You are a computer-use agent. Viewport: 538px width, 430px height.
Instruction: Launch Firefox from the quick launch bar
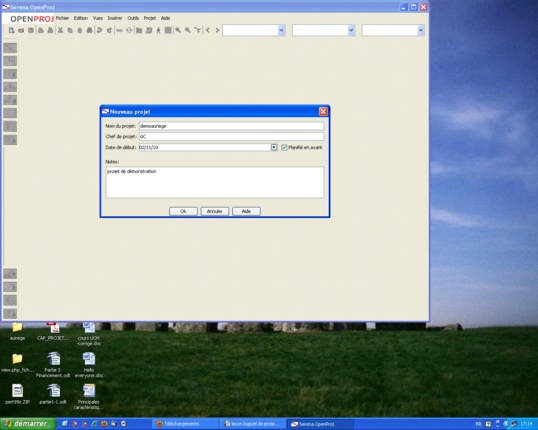tap(104, 424)
